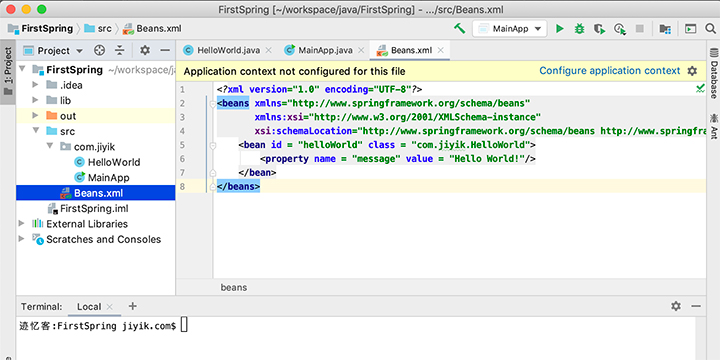Select Beans.xml in the project tree
Screen dimensions: 720x360
[x=96, y=193]
